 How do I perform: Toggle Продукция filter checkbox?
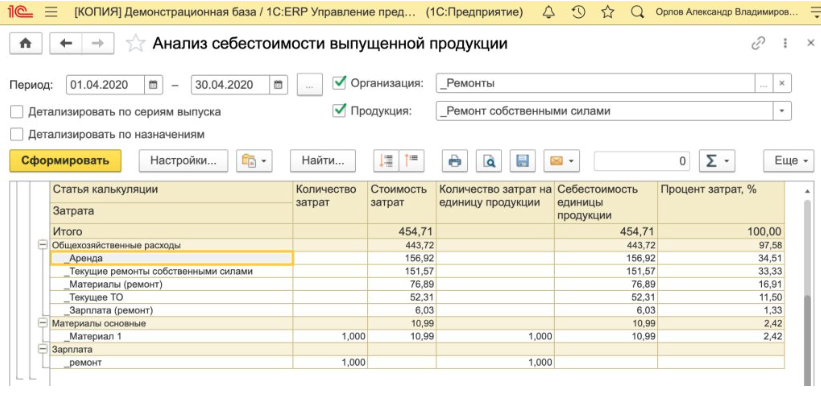pos(340,110)
